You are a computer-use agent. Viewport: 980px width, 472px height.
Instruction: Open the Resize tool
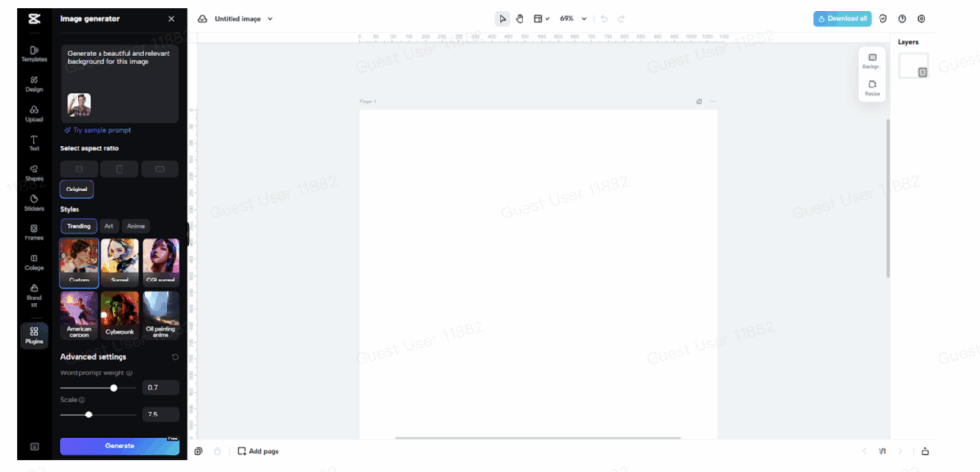pyautogui.click(x=872, y=87)
